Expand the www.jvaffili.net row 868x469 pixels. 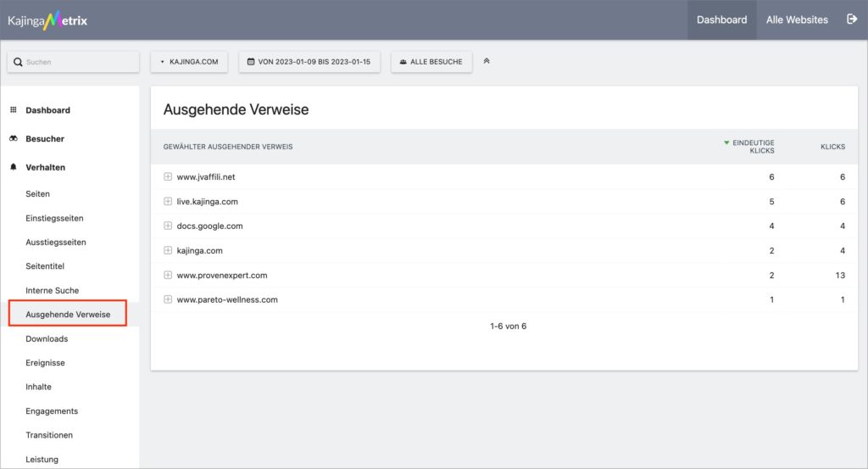[x=168, y=176]
